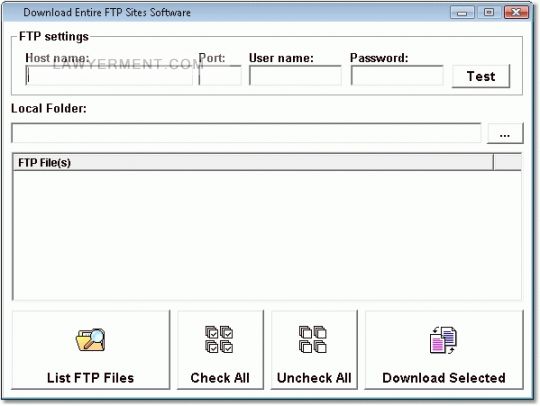Maximize the FTP Sites Software window
Screen dimensions: 540x406
(489, 13)
